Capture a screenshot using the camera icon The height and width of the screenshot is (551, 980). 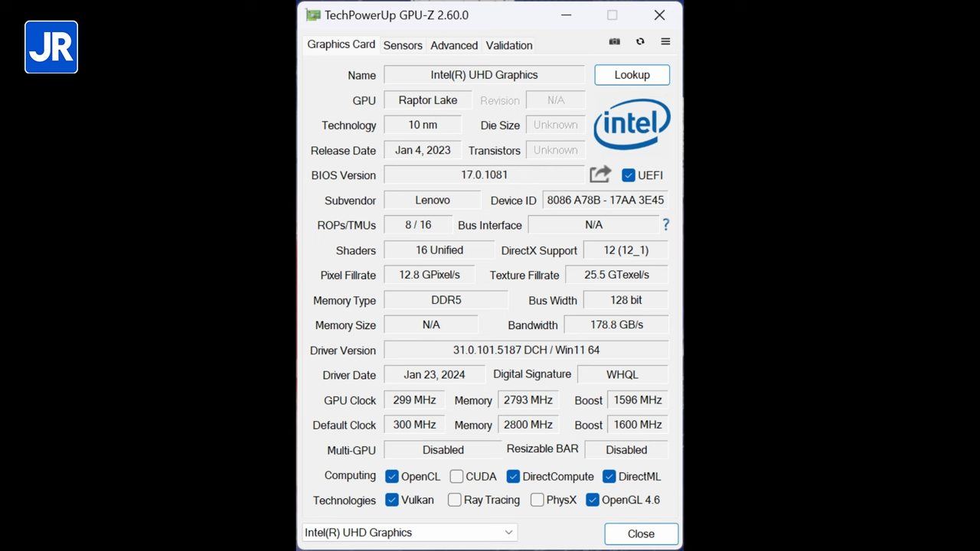tap(614, 41)
